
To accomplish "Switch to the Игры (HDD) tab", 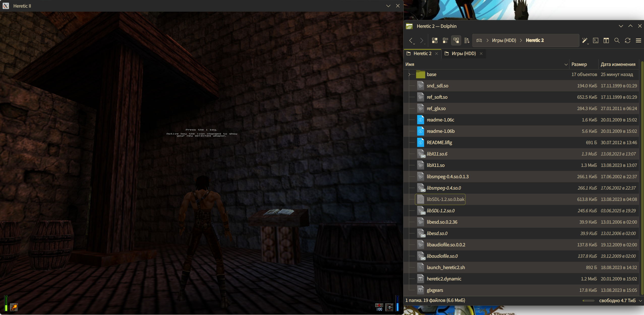I will 463,54.
